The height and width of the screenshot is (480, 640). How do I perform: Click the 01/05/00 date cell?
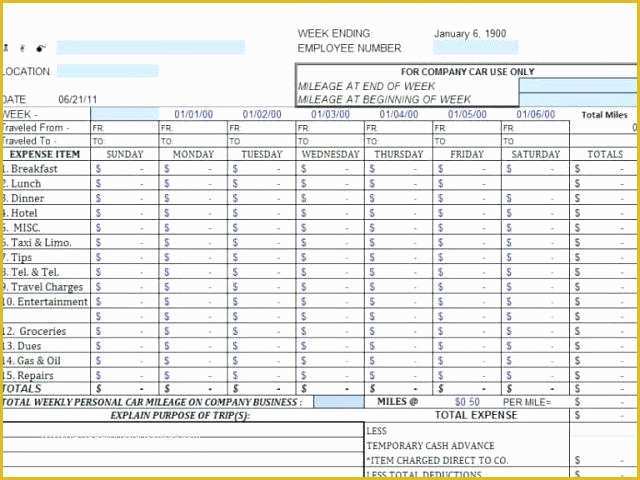[x=467, y=114]
